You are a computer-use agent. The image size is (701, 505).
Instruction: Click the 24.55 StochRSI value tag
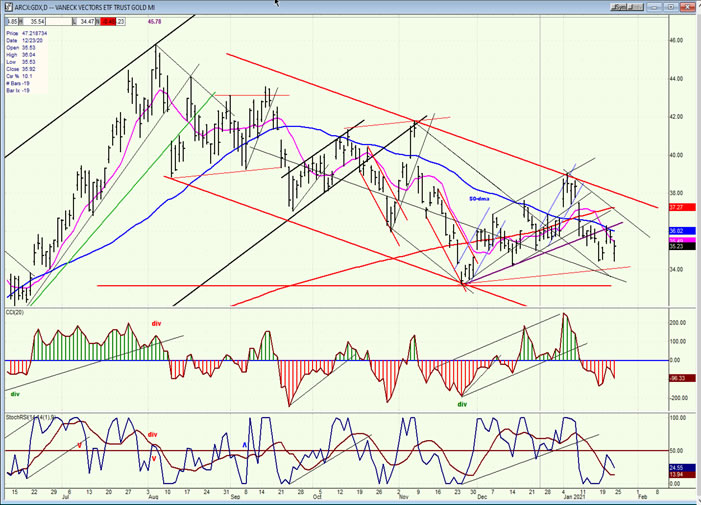pyautogui.click(x=676, y=467)
